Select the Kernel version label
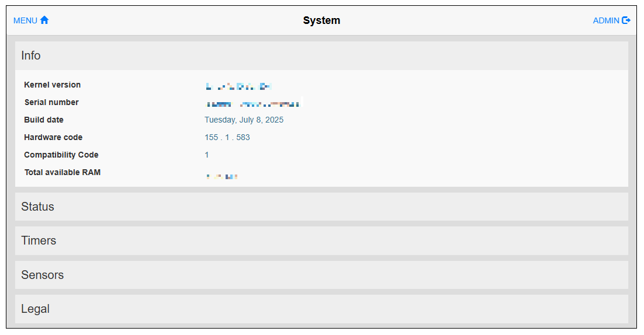This screenshot has height=335, width=644. coord(53,85)
